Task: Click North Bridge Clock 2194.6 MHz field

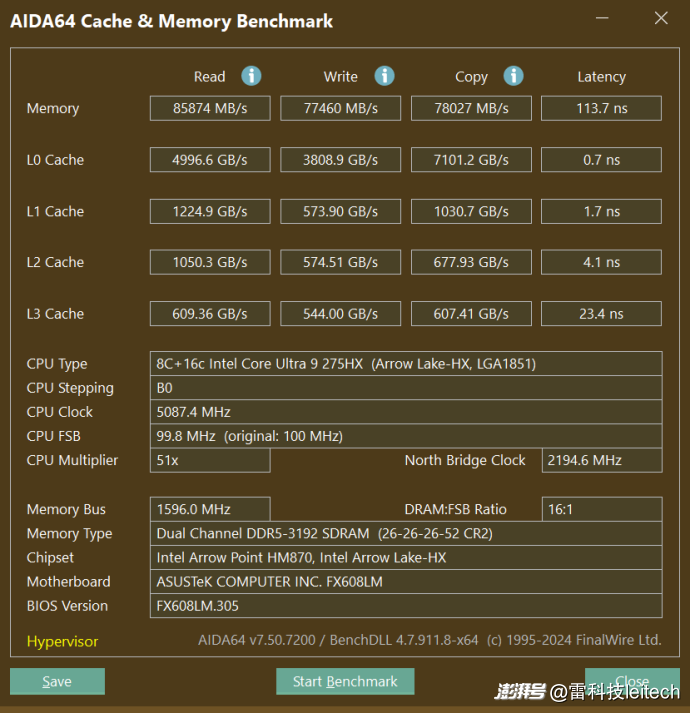Action: pos(602,460)
